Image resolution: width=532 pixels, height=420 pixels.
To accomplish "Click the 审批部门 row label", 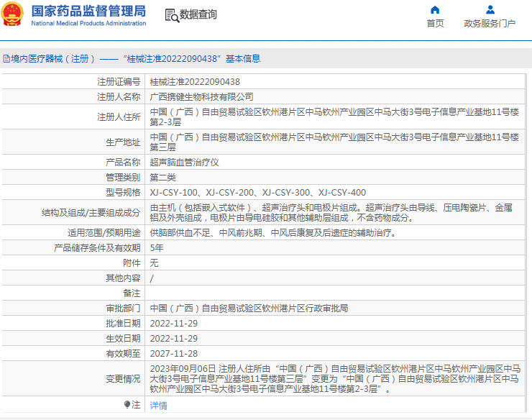I will (123, 309).
